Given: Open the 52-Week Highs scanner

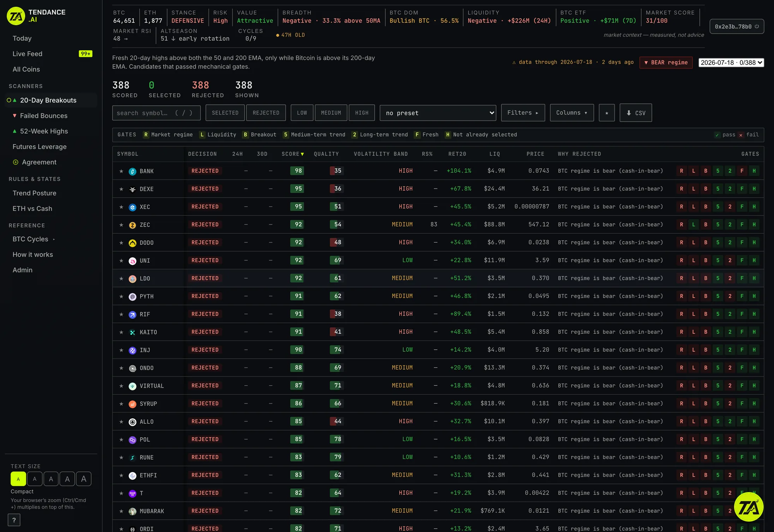Looking at the screenshot, I should [44, 131].
